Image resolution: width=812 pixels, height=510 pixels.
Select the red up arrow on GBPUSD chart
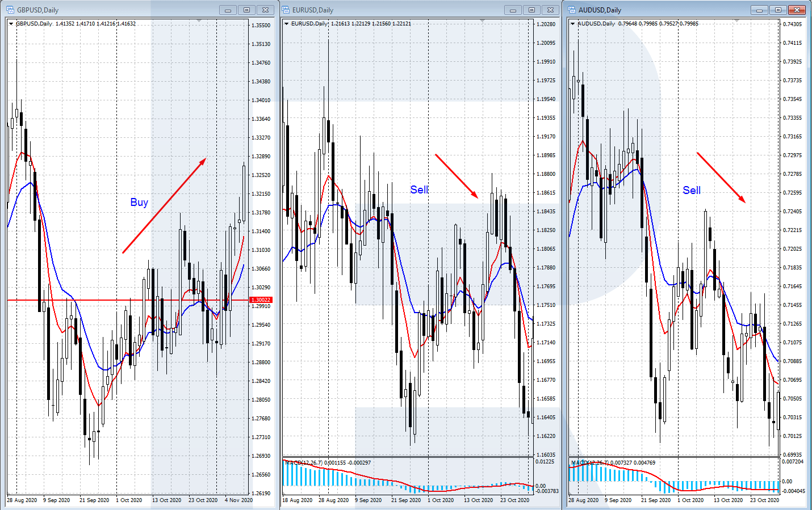coord(164,205)
